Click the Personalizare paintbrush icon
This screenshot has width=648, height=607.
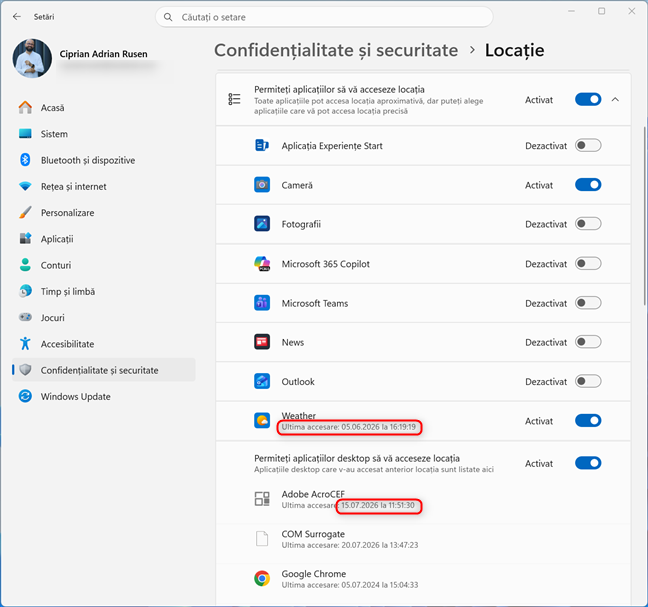pos(25,212)
